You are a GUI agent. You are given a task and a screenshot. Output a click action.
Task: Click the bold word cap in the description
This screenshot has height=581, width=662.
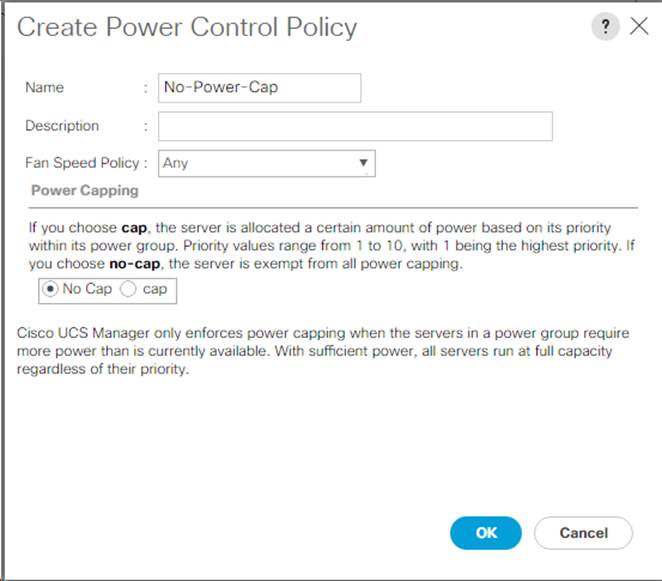coord(134,227)
